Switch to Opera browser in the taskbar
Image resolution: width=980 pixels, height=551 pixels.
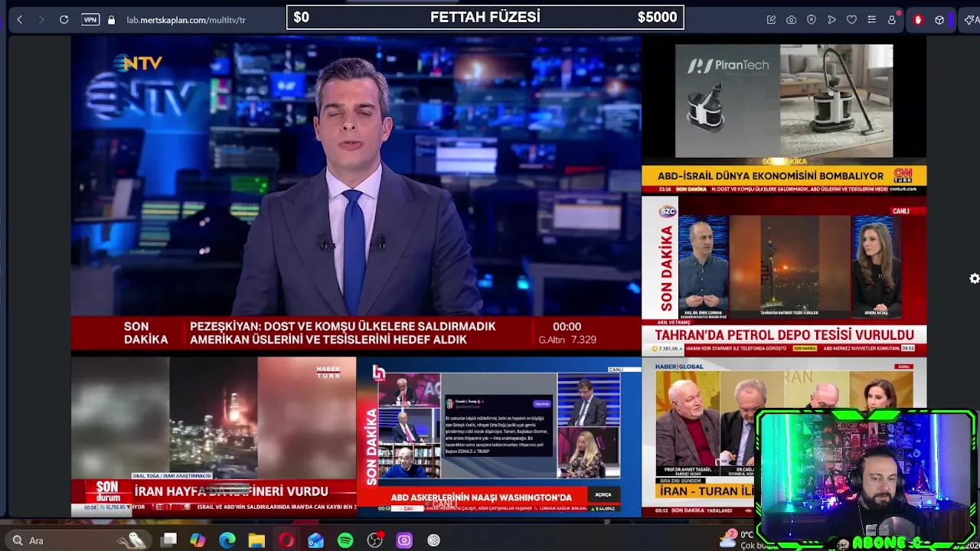(286, 540)
